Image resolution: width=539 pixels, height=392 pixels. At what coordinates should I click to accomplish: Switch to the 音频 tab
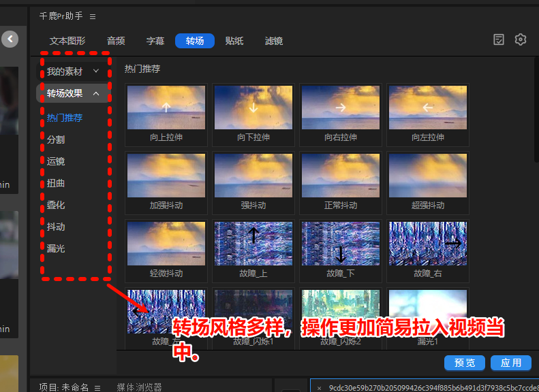[116, 41]
